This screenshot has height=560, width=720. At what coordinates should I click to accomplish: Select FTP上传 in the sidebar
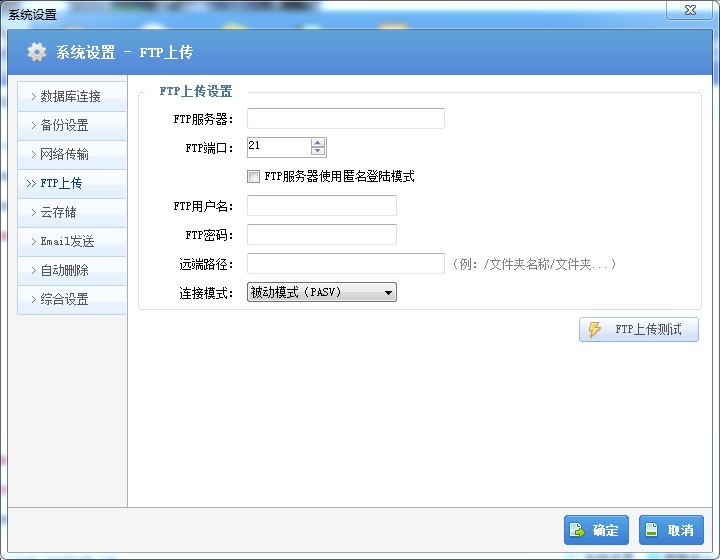72,183
